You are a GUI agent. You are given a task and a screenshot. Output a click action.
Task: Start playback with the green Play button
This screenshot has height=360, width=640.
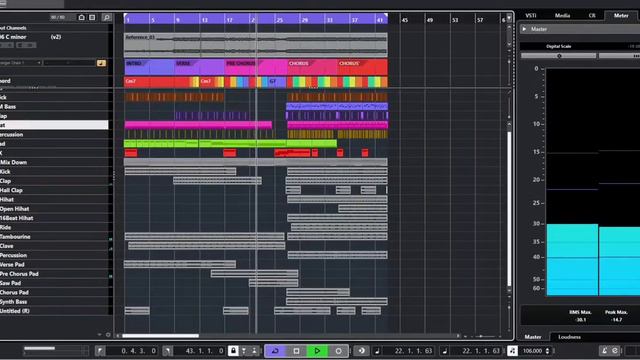317,351
